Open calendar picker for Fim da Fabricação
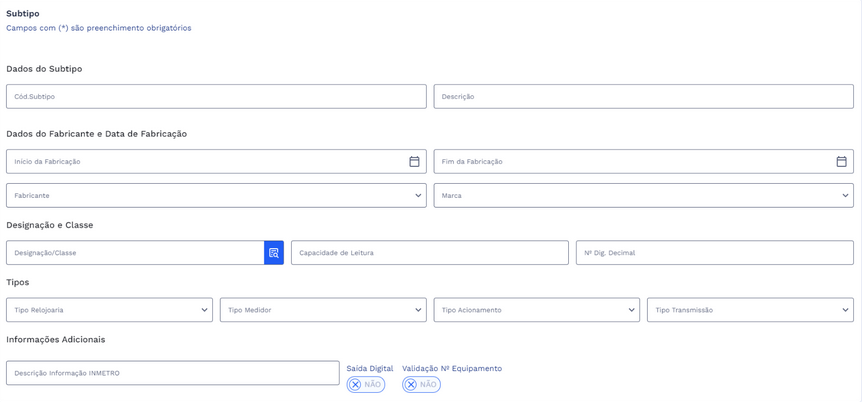The height and width of the screenshot is (402, 865). tap(841, 162)
